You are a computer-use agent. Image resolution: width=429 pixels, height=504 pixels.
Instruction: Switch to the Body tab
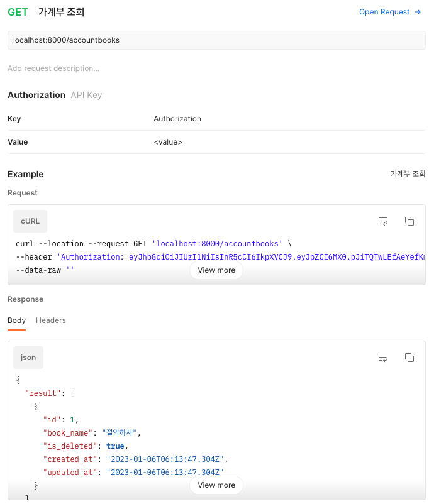pos(16,320)
